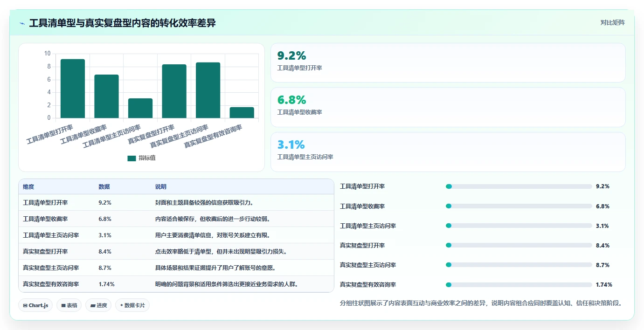Click the 工具清单型收藏率 bar in the chart
The width and height of the screenshot is (644, 330).
[x=107, y=96]
